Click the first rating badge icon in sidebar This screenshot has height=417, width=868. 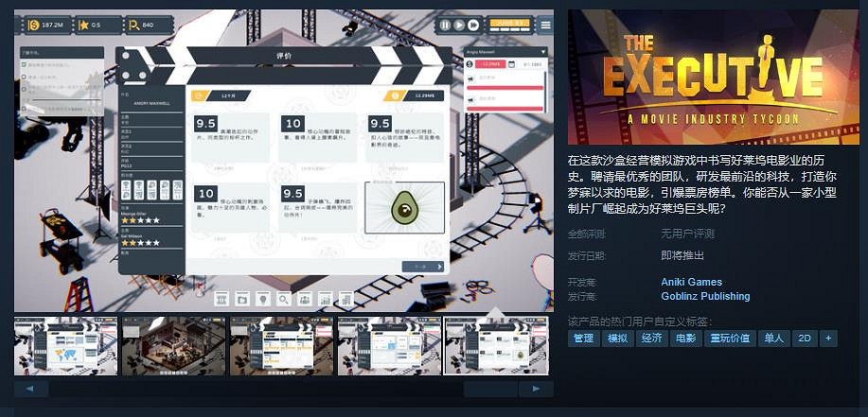[x=126, y=190]
